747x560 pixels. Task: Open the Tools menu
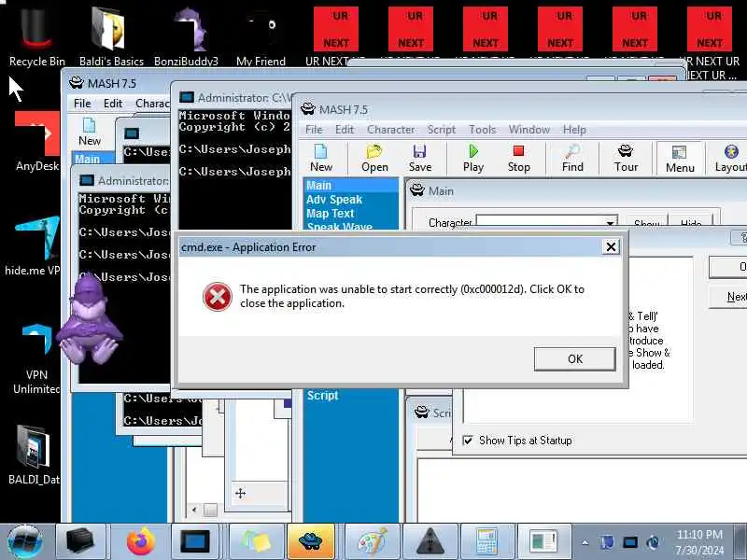pos(482,130)
